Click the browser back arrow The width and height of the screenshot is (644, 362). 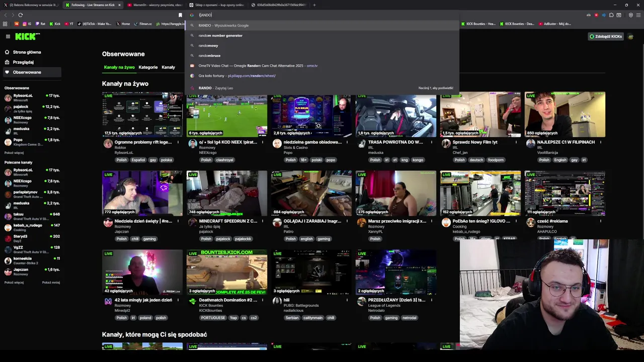[5, 15]
